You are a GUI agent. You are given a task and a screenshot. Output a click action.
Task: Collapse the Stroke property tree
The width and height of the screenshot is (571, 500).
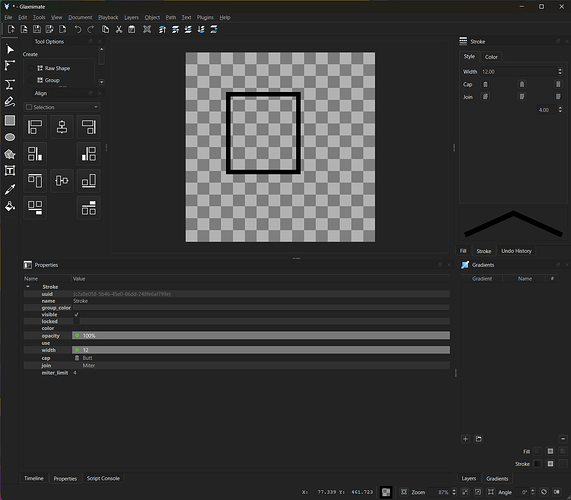pos(28,287)
